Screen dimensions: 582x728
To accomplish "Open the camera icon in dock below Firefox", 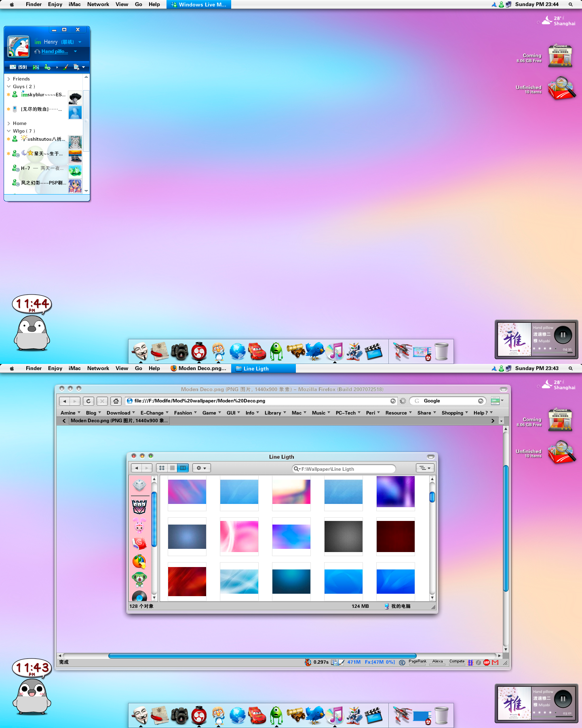I will [179, 715].
